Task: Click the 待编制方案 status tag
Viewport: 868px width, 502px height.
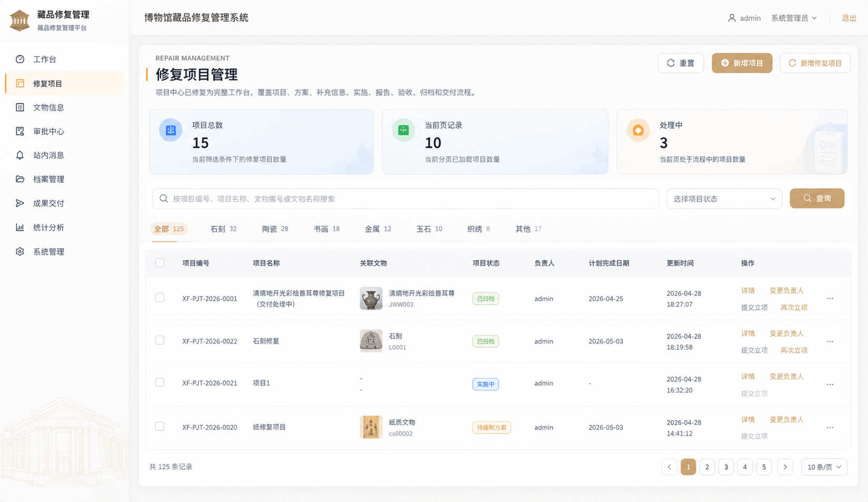Action: click(x=492, y=427)
